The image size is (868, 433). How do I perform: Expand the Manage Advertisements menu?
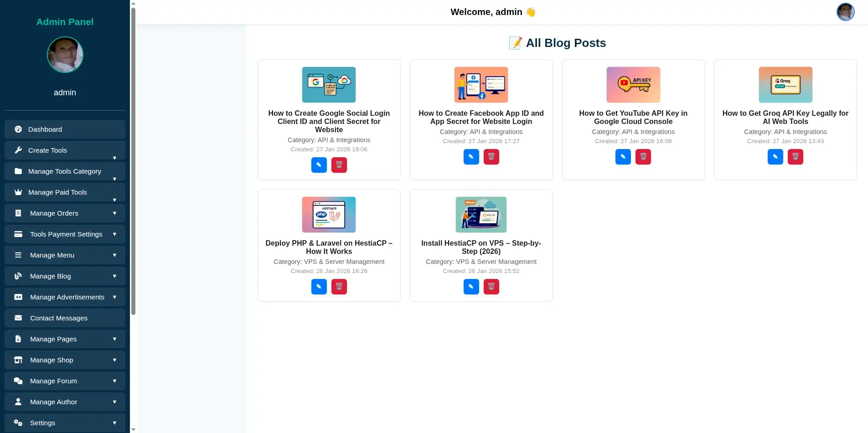point(114,297)
